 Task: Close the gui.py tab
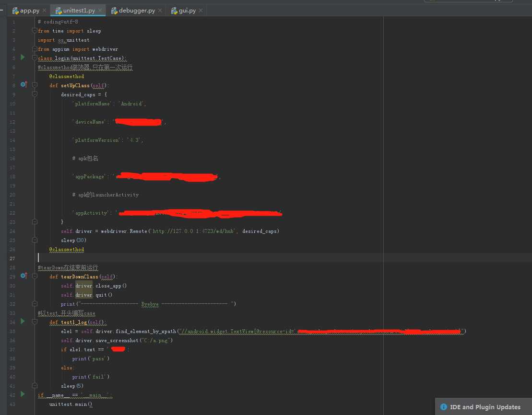click(x=201, y=11)
